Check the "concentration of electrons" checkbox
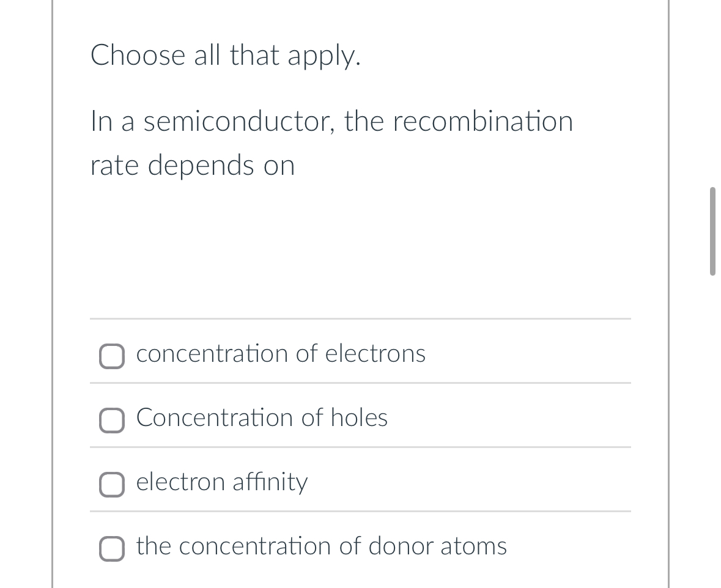Screen dimensions: 721x588 point(112,356)
